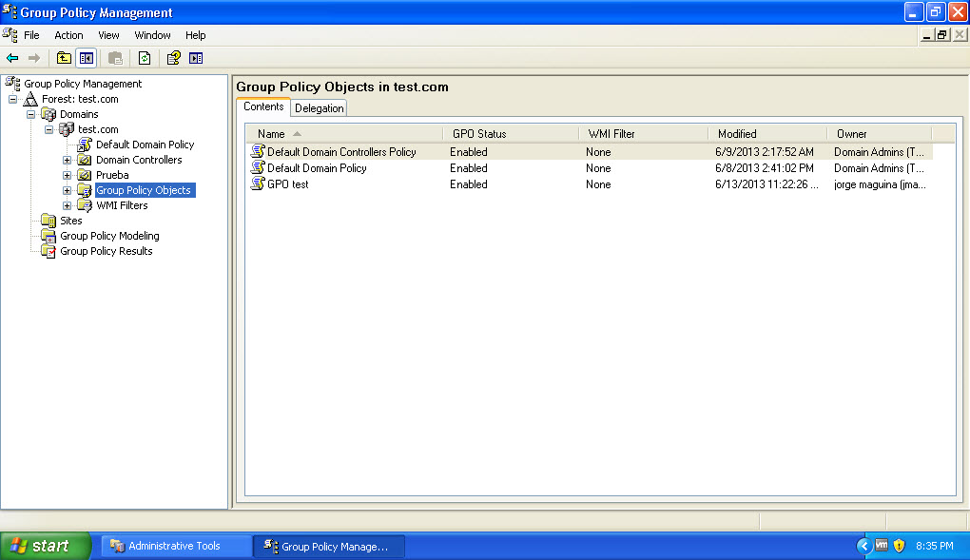Open Help with the question mark icon
Screen dimensions: 970x560
(174, 58)
